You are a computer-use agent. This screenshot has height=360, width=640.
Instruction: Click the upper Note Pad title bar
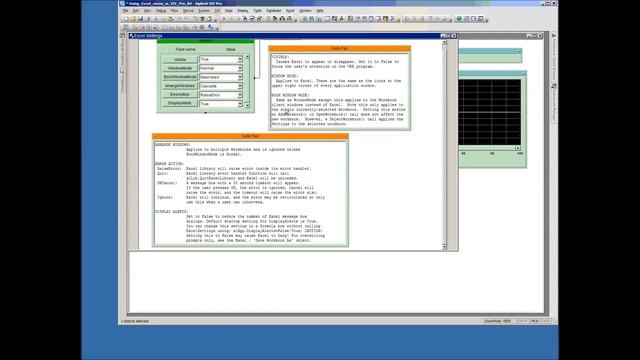[340, 49]
